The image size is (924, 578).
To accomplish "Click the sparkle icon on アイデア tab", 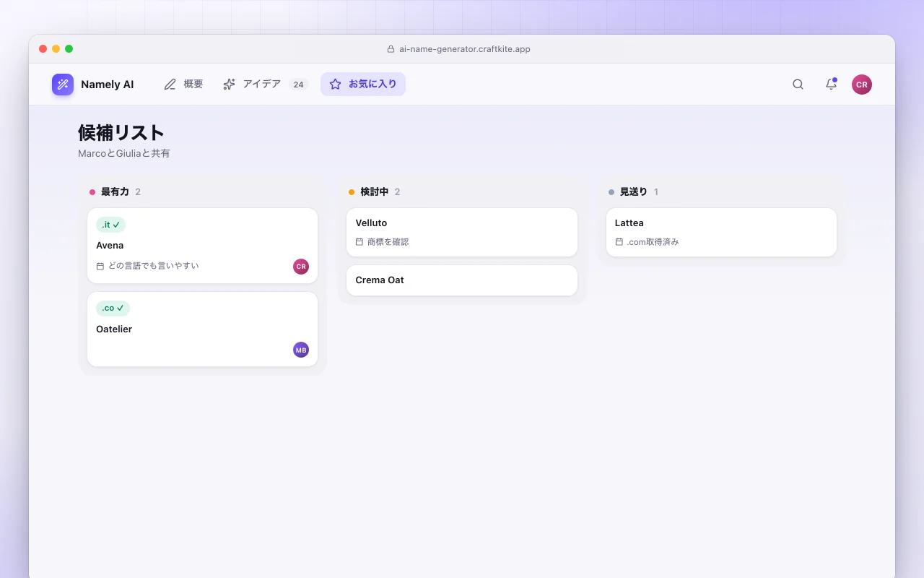I will click(229, 85).
